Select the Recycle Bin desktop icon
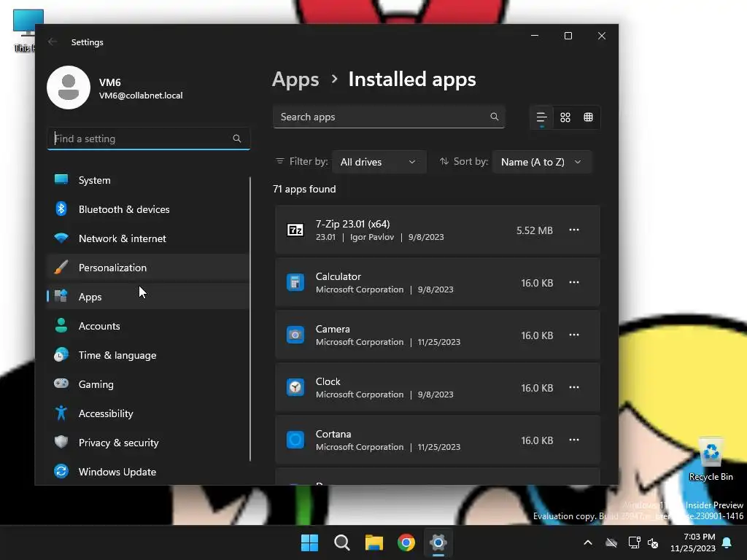 click(x=711, y=459)
